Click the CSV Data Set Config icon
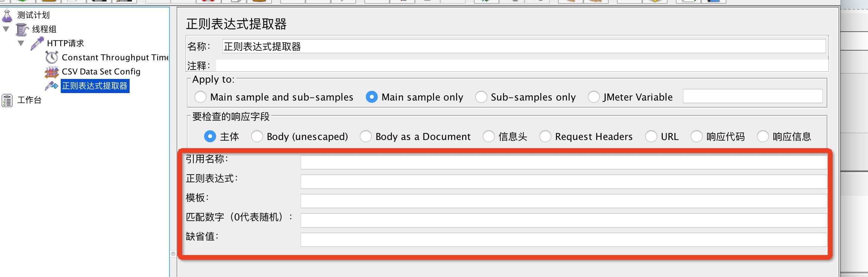The width and height of the screenshot is (868, 277). pyautogui.click(x=52, y=72)
